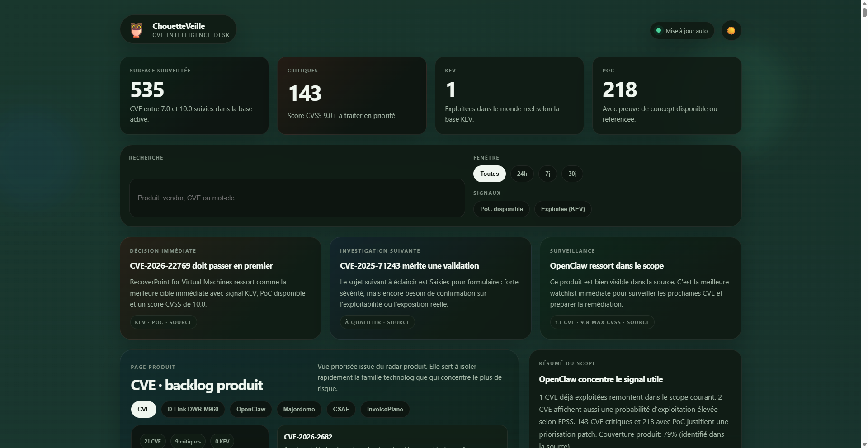Focus the Produit, vendor, CVE search field
The height and width of the screenshot is (448, 868).
pyautogui.click(x=297, y=198)
